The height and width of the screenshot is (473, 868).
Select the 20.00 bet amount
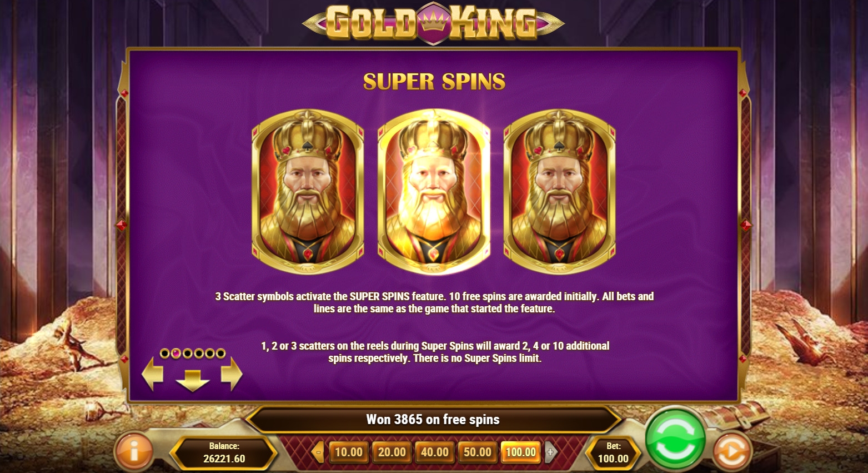pyautogui.click(x=392, y=452)
